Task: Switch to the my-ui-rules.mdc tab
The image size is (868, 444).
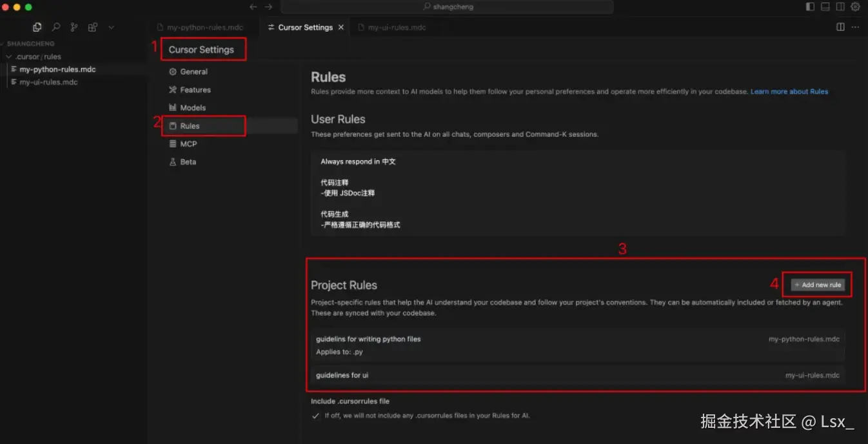Action: point(397,28)
